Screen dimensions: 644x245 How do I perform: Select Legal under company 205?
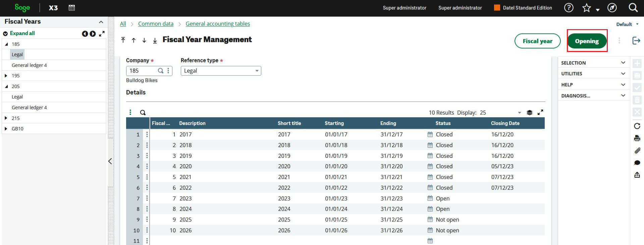(x=17, y=97)
